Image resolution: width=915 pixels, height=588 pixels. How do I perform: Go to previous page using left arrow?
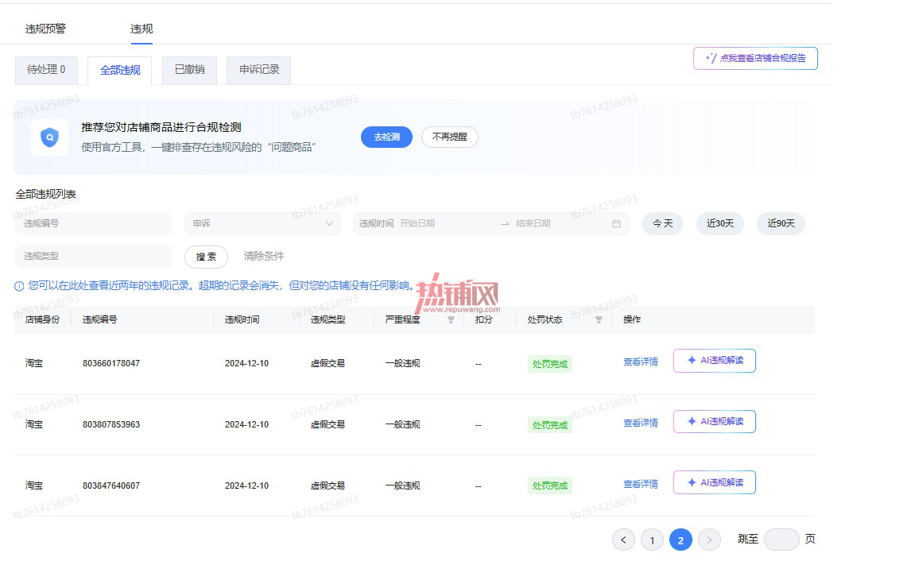pyautogui.click(x=623, y=540)
